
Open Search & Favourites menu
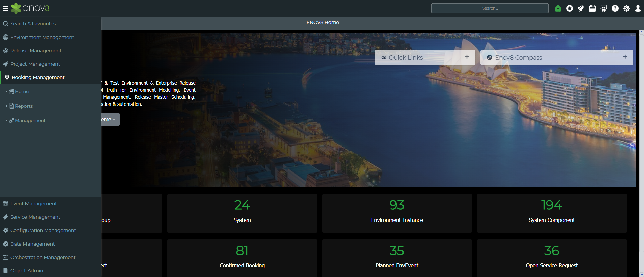[50, 24]
